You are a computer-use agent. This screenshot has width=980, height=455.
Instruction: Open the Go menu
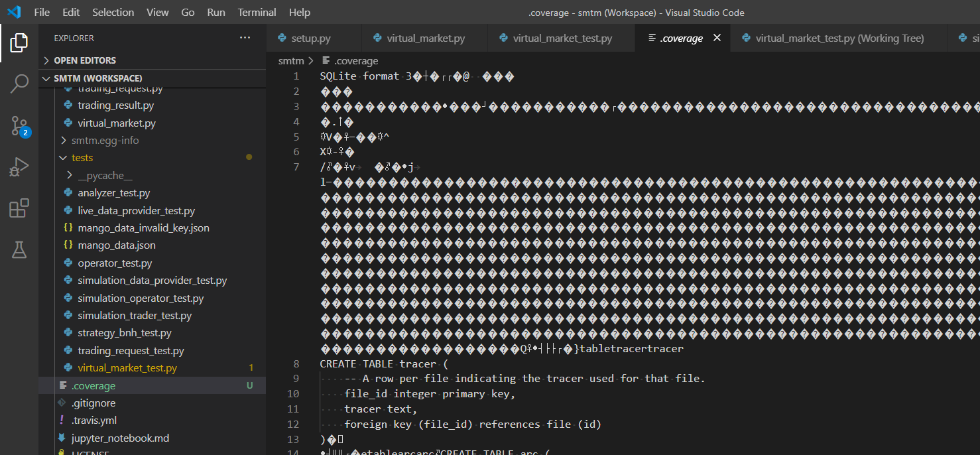tap(188, 12)
